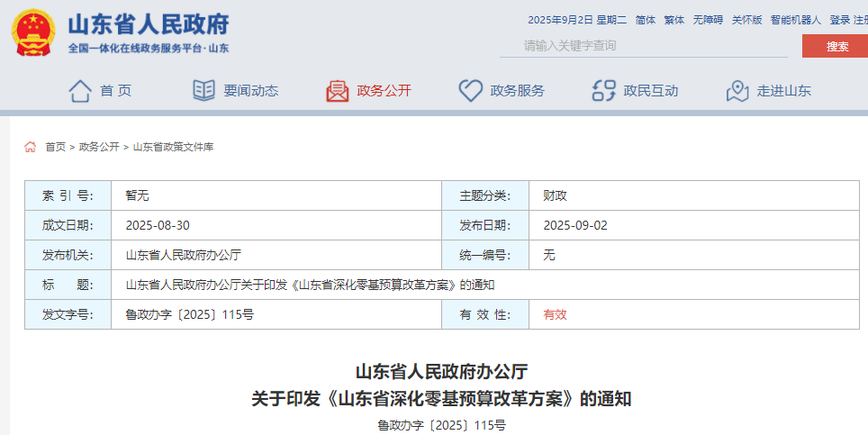Click the 政务公开 breadcrumb link
The width and height of the screenshot is (868, 435).
tap(99, 147)
